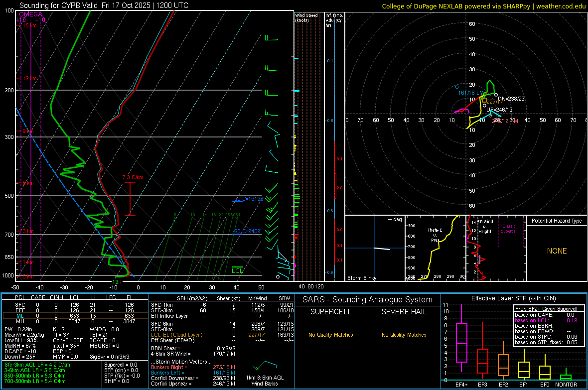Viewport: 588px width, 390px height.
Task: Click the '700-500mb LR = 5.4 C/km' line
Action: tap(35, 381)
